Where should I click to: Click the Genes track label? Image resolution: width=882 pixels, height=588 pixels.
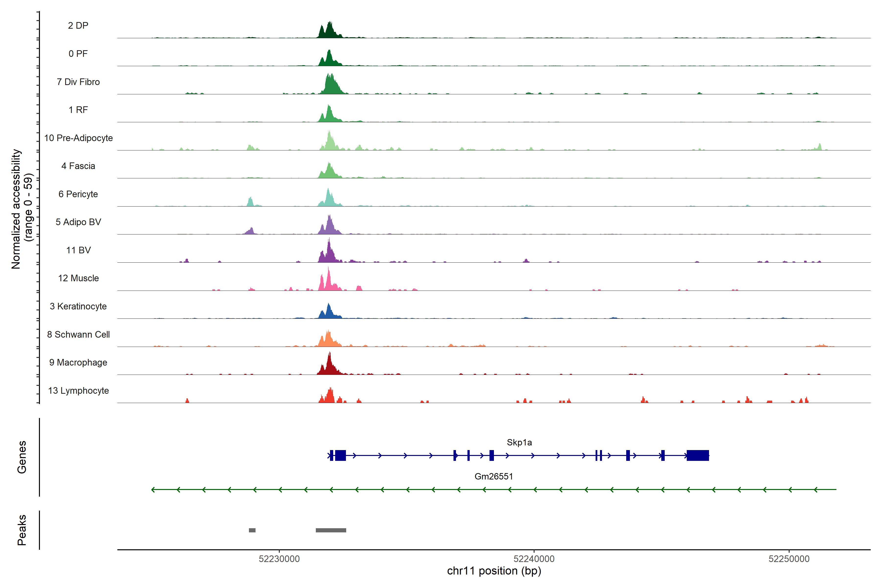coord(22,457)
